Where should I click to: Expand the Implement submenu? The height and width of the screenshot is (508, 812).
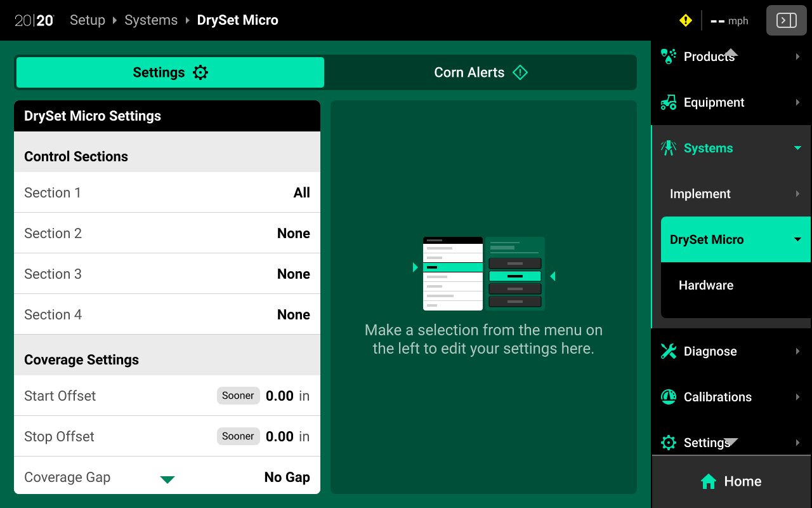[797, 194]
